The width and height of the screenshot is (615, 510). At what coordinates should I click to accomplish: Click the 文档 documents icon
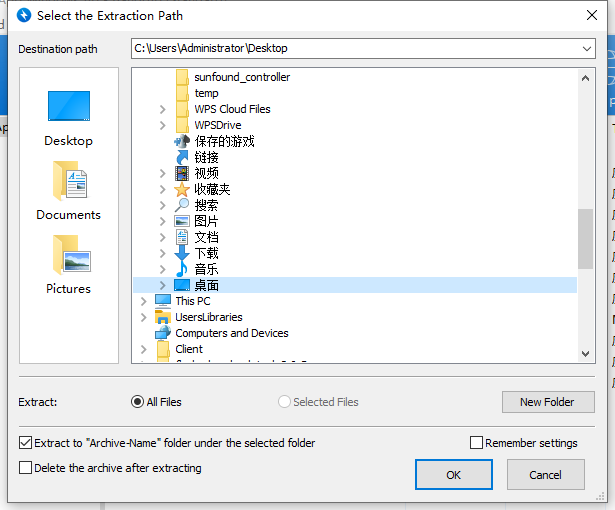(182, 237)
